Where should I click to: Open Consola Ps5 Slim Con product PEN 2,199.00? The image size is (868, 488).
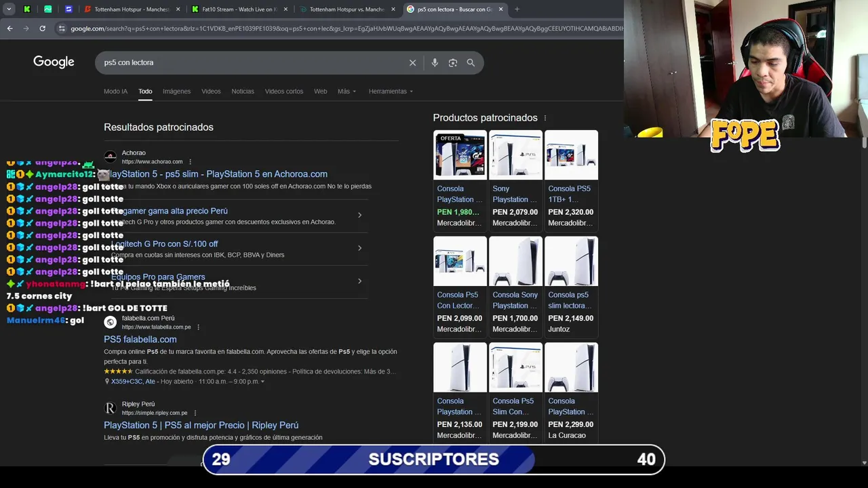[515, 392]
